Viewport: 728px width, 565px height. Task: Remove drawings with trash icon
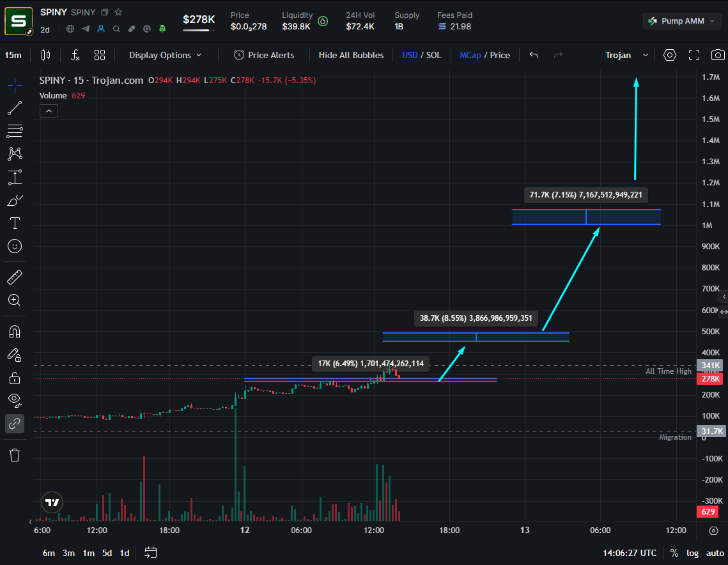click(15, 455)
